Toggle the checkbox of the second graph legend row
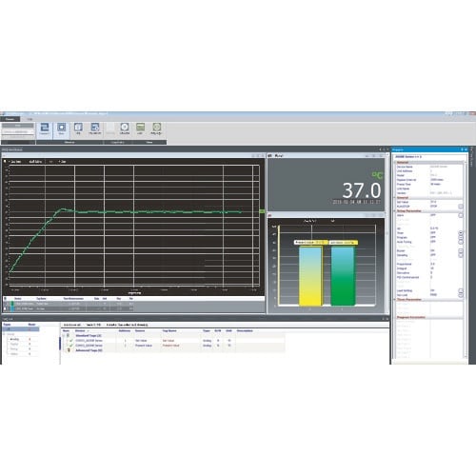Screen dimensions: 476x476 pyautogui.click(x=5, y=308)
